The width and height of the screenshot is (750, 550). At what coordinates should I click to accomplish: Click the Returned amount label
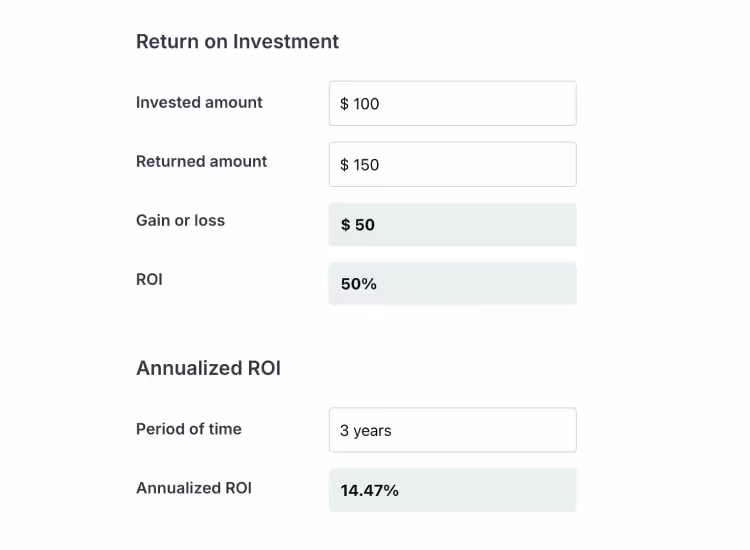[201, 161]
